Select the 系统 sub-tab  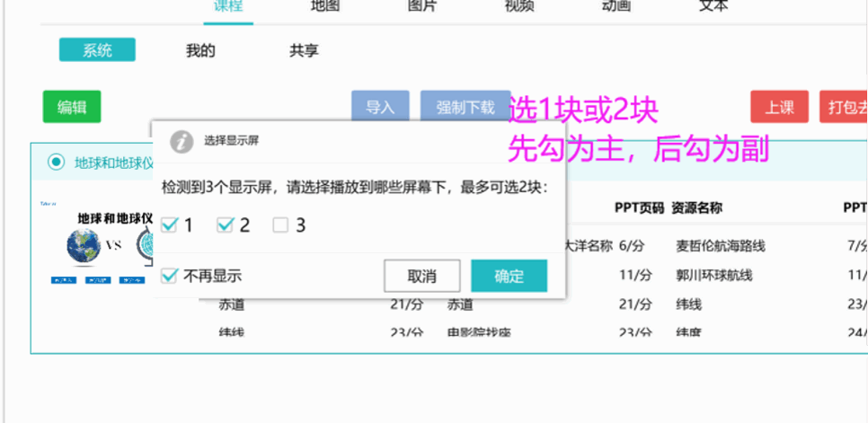pyautogui.click(x=97, y=50)
